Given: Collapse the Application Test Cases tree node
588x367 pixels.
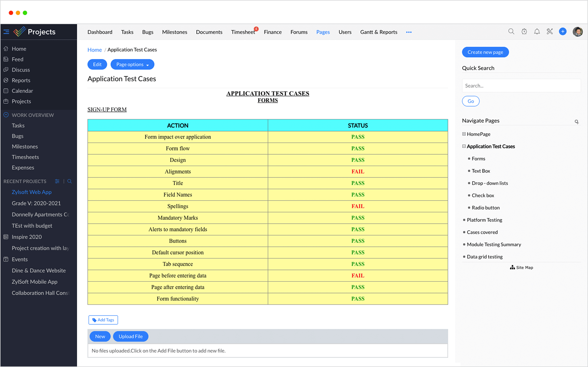Looking at the screenshot, I should [x=464, y=146].
